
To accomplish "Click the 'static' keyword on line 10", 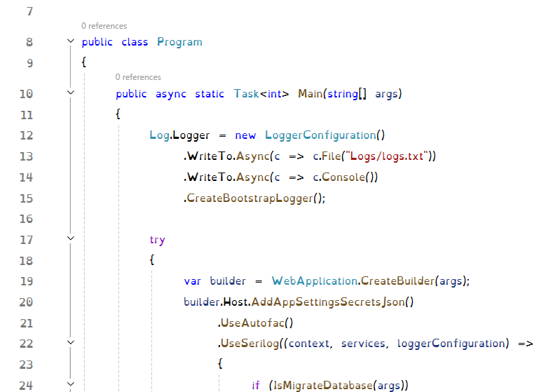I will [210, 94].
